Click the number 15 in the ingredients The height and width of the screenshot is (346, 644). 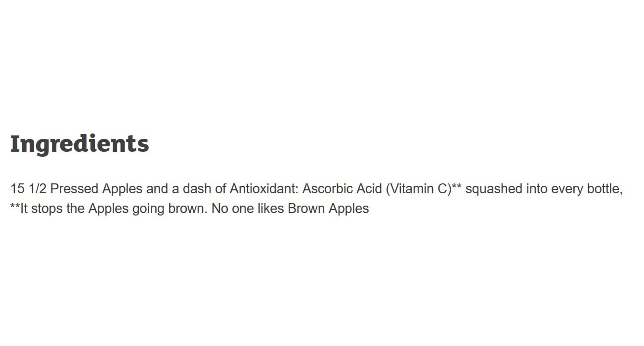17,189
